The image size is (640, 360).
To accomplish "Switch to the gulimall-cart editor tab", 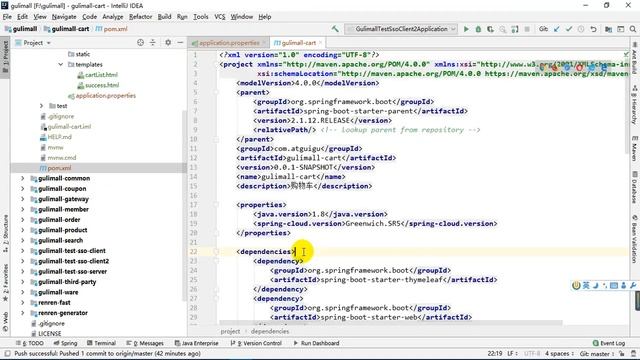I will [298, 42].
